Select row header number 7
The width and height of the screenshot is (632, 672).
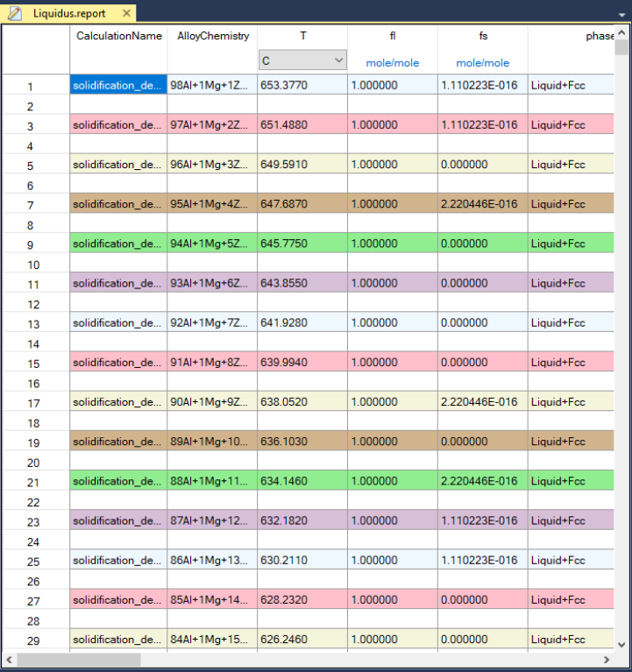click(30, 205)
